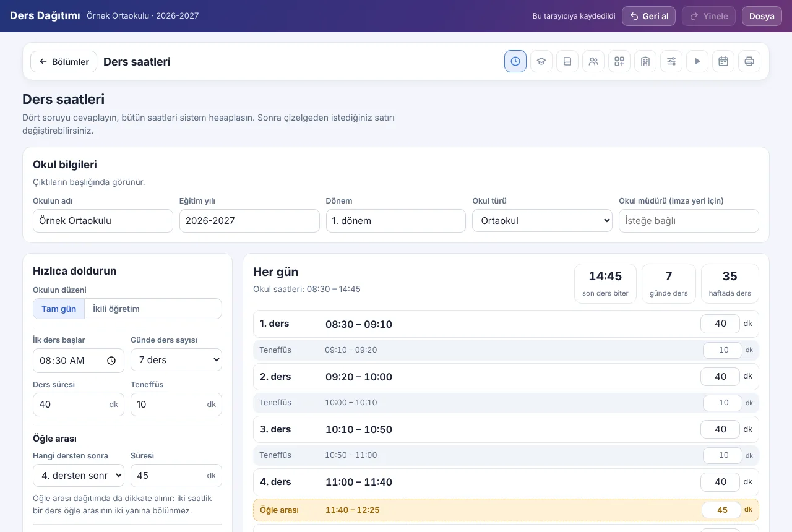Open the building icon toolbar section
The image size is (792, 532).
[x=645, y=61]
